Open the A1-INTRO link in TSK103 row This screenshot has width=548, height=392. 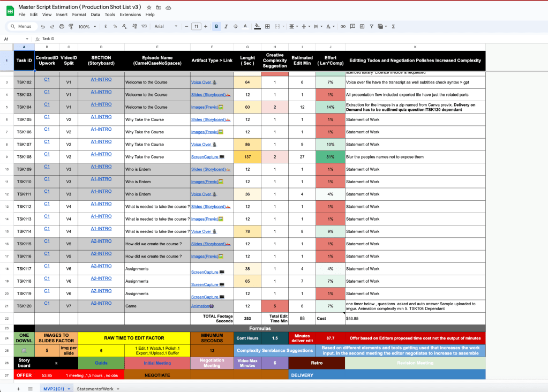(101, 92)
